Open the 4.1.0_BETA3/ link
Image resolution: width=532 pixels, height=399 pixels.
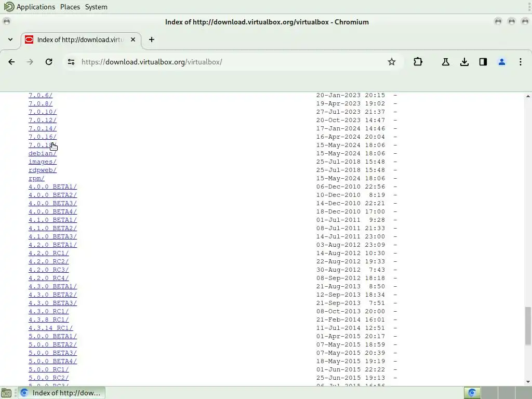click(52, 236)
